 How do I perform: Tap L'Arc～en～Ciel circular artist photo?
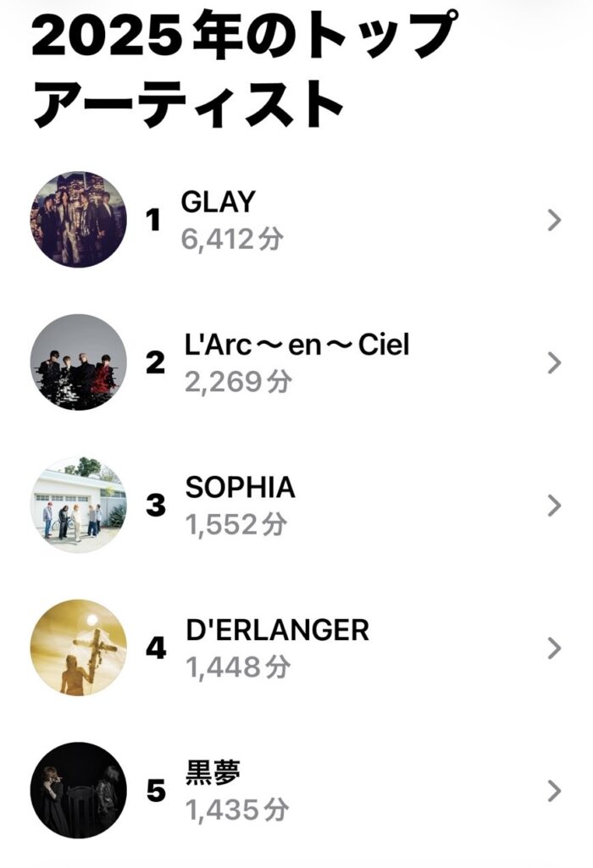pos(78,362)
